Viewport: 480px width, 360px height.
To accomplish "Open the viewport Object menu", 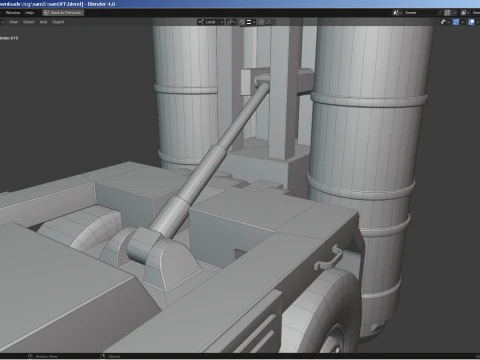I will 58,22.
